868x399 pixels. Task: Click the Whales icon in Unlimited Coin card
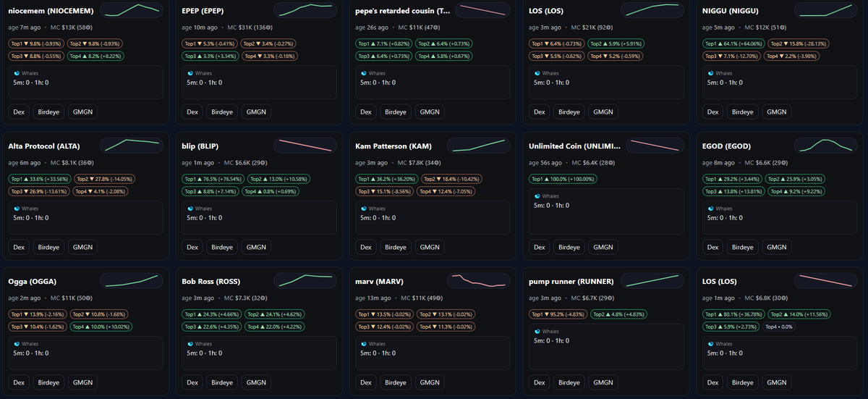pos(537,196)
